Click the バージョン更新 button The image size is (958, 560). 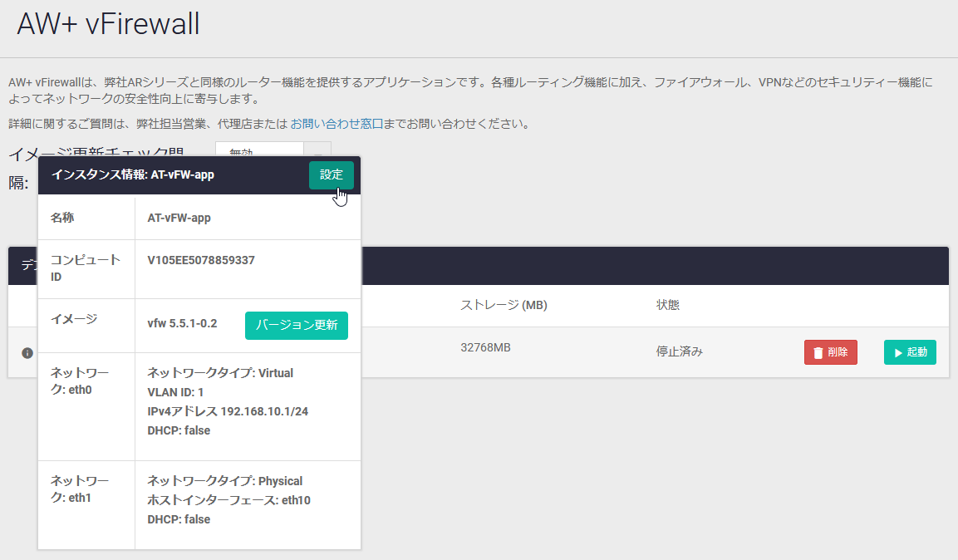(297, 326)
